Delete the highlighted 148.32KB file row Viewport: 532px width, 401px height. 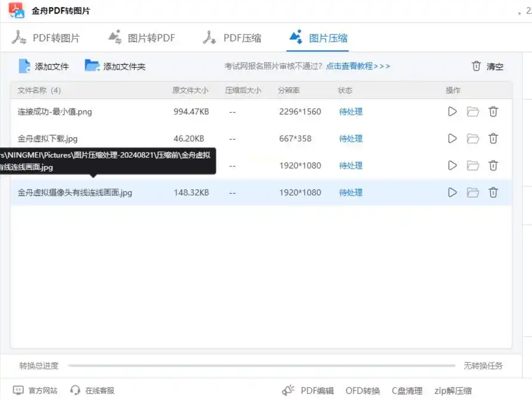point(493,192)
